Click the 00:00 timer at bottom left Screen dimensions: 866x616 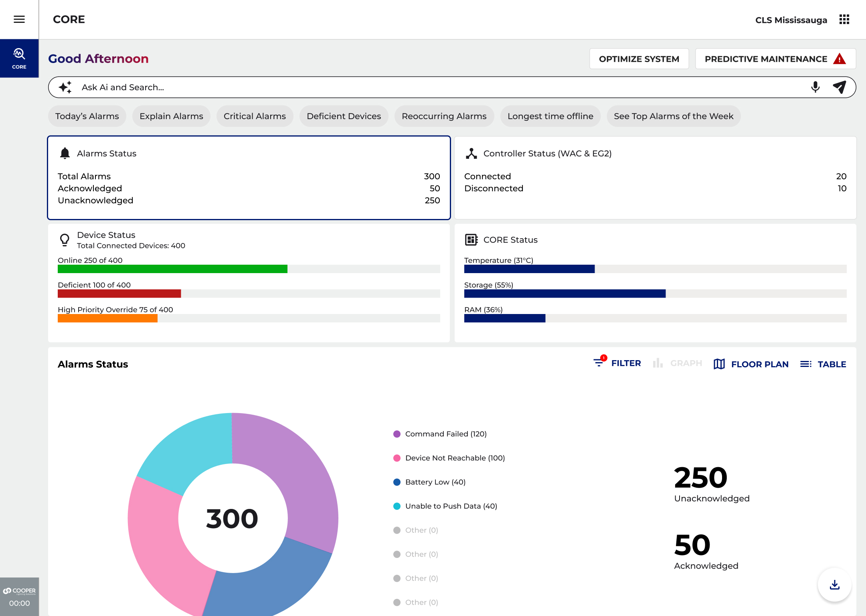(x=19, y=603)
